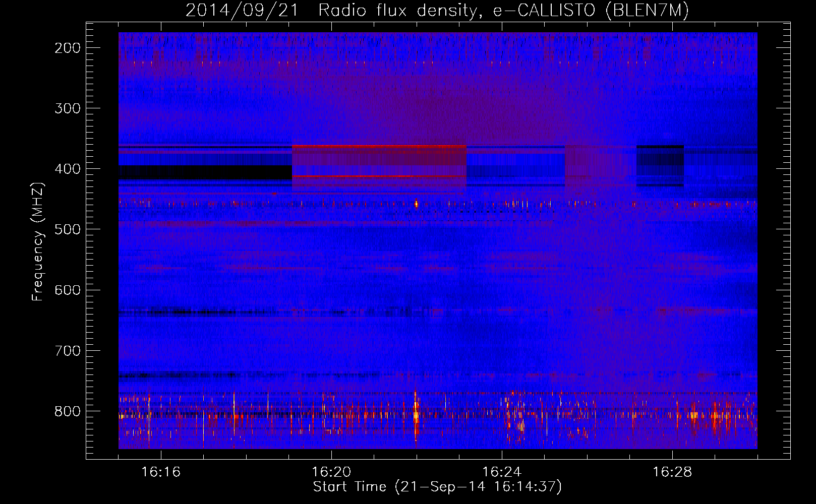This screenshot has width=816, height=504.
Task: Select the 300 frequency tick label
Action: click(67, 108)
